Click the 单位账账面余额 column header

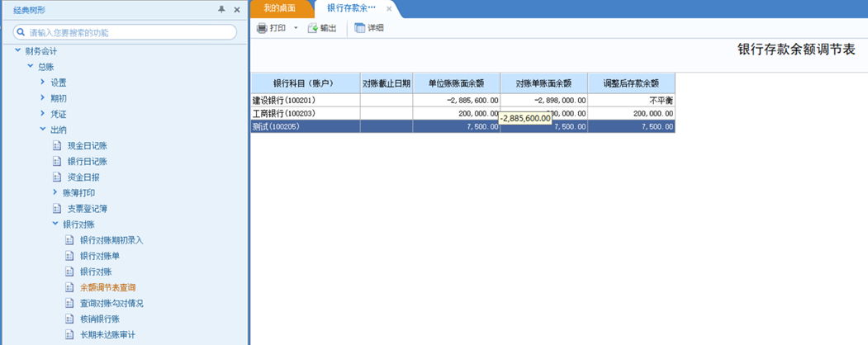coord(456,83)
